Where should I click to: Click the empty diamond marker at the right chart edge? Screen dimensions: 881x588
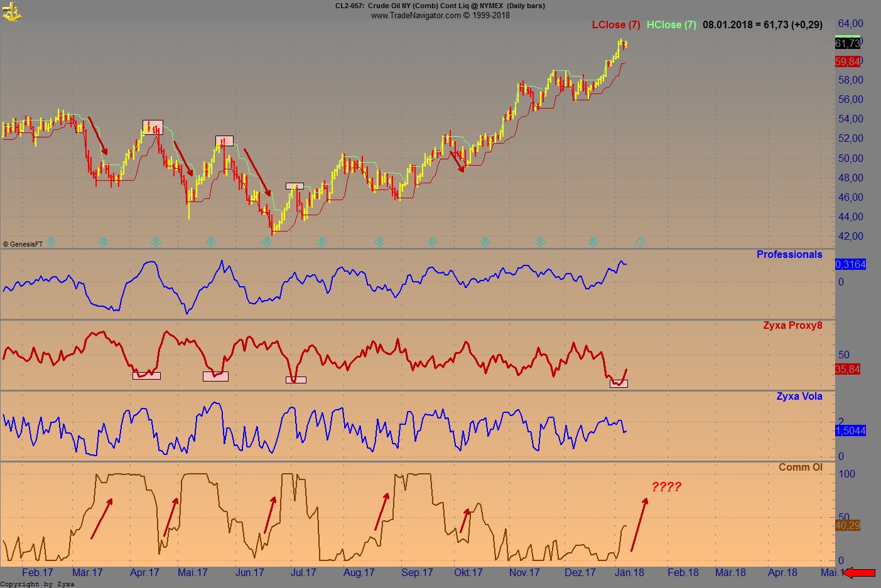coord(640,241)
